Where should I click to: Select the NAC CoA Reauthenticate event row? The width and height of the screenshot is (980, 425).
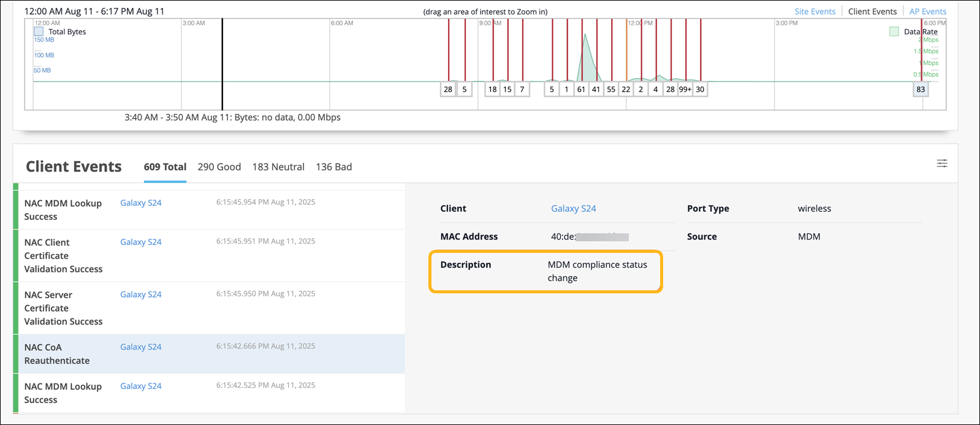[57, 354]
